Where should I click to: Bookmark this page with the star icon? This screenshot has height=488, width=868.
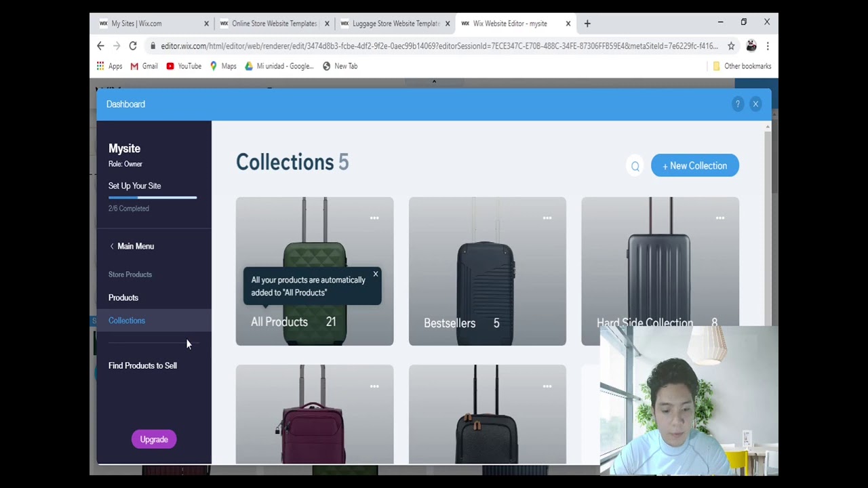(x=731, y=46)
